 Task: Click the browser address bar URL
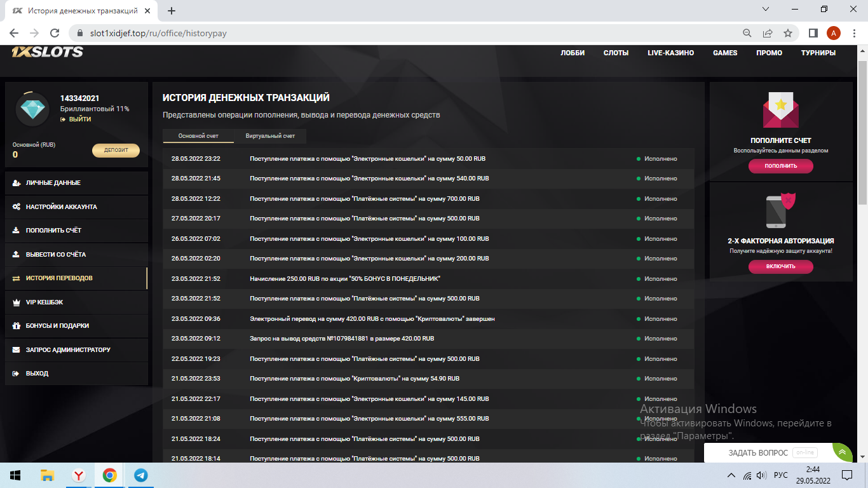(x=158, y=33)
